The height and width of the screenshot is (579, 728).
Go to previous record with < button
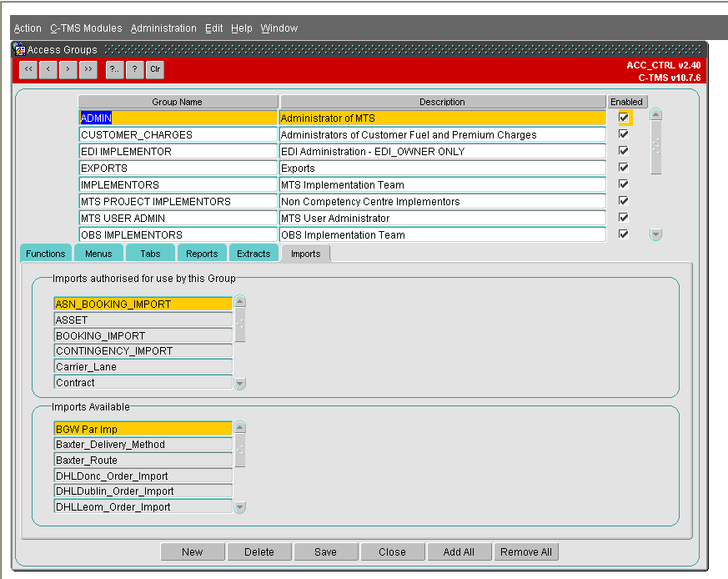[x=48, y=70]
